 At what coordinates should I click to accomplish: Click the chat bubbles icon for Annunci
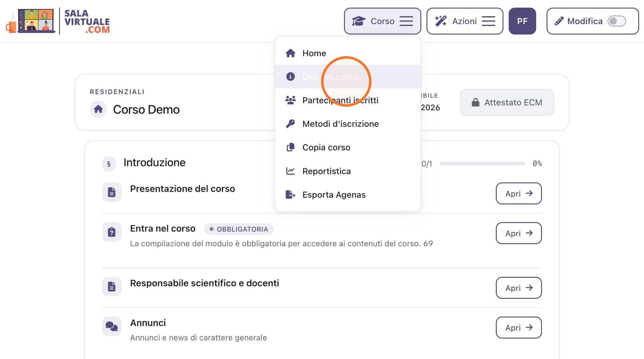click(x=112, y=326)
